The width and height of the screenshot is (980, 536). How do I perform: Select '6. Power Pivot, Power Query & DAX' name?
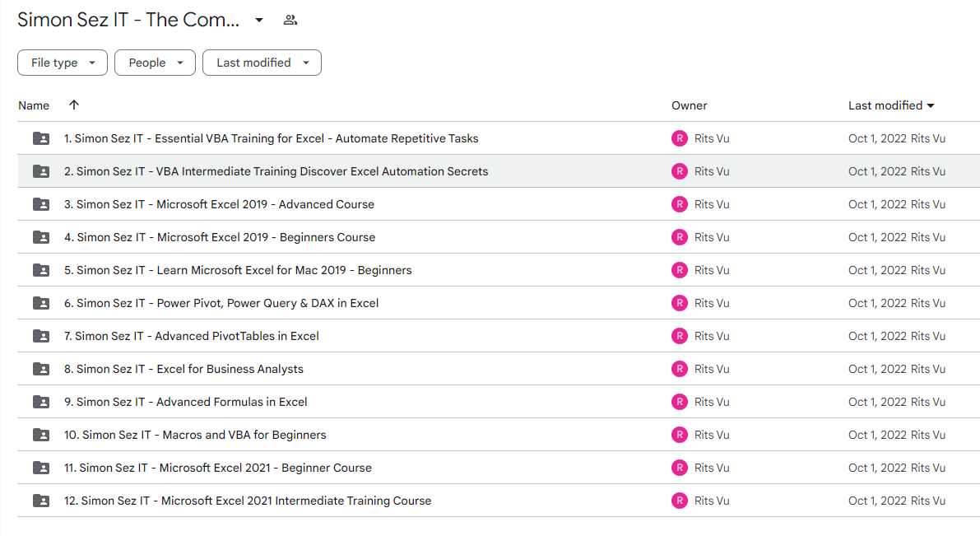click(221, 303)
